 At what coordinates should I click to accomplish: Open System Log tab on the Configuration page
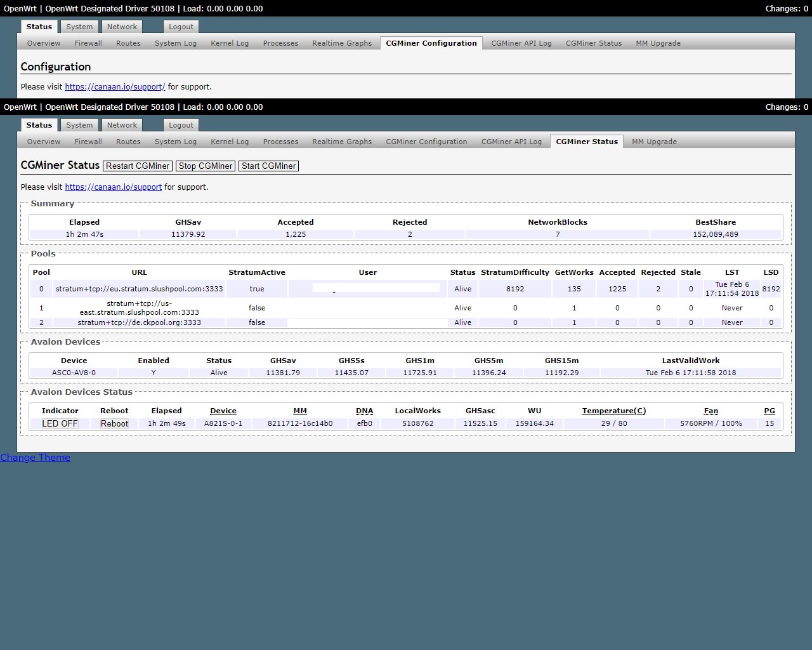[176, 43]
